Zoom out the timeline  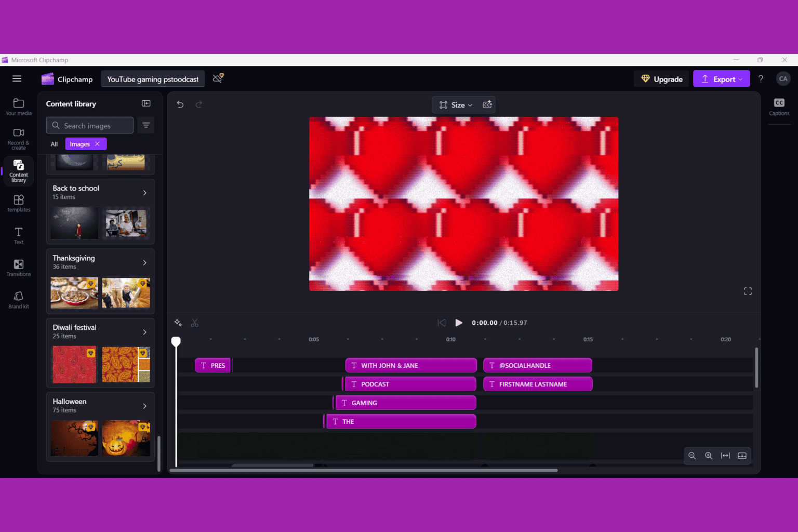pos(692,456)
